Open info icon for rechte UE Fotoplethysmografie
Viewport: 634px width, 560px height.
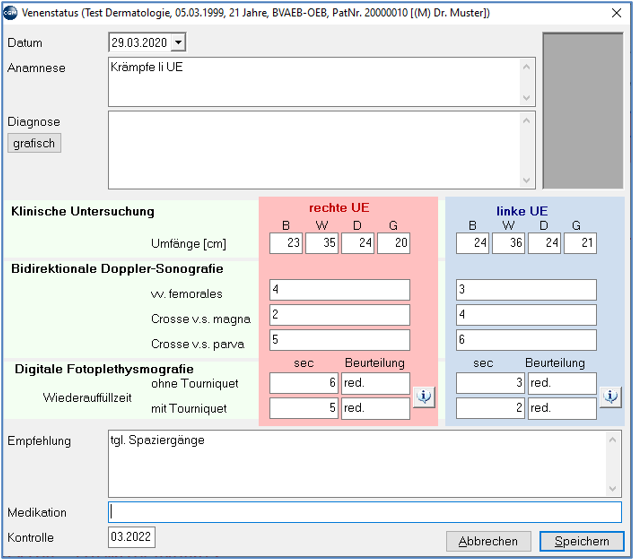(x=424, y=397)
